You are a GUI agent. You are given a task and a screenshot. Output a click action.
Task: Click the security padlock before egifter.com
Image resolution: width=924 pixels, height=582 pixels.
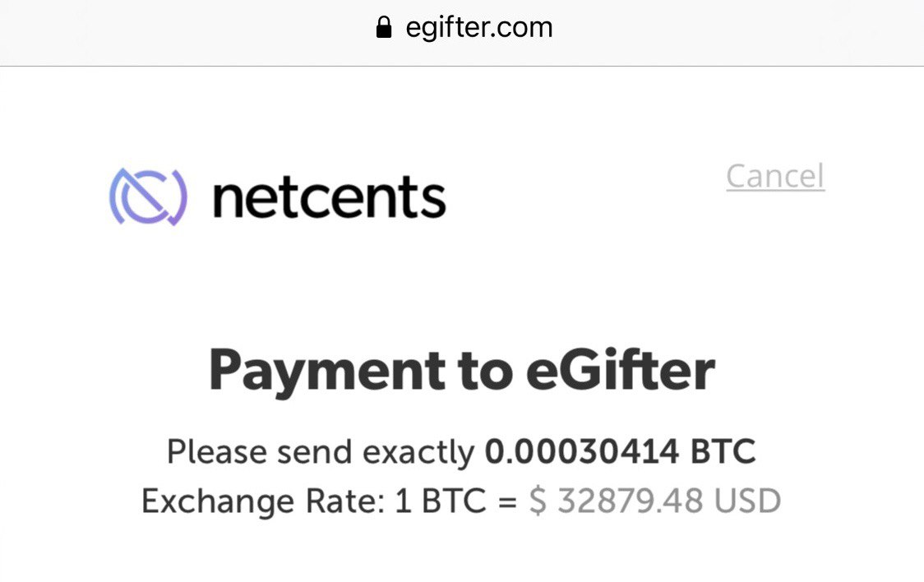[x=383, y=26]
